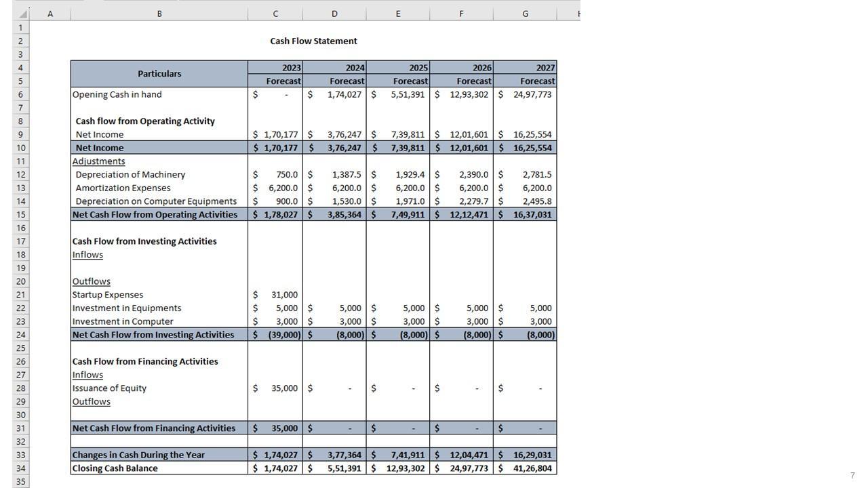Select the Issuance of Equity 2023 amount 35,000

pyautogui.click(x=275, y=388)
